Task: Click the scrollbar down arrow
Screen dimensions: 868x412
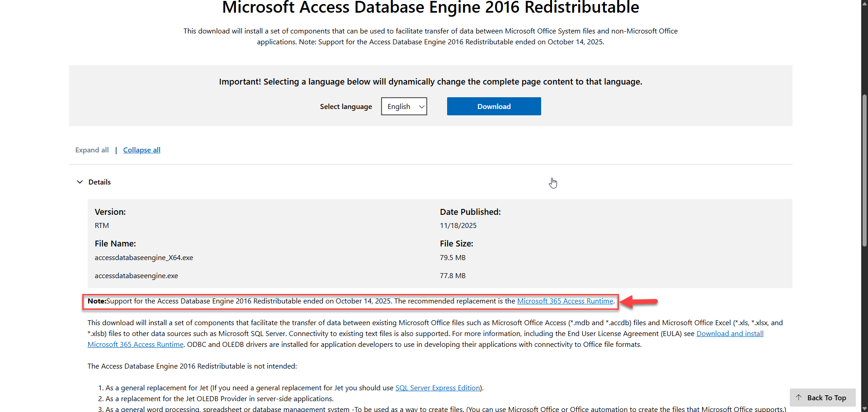Action: (864, 408)
